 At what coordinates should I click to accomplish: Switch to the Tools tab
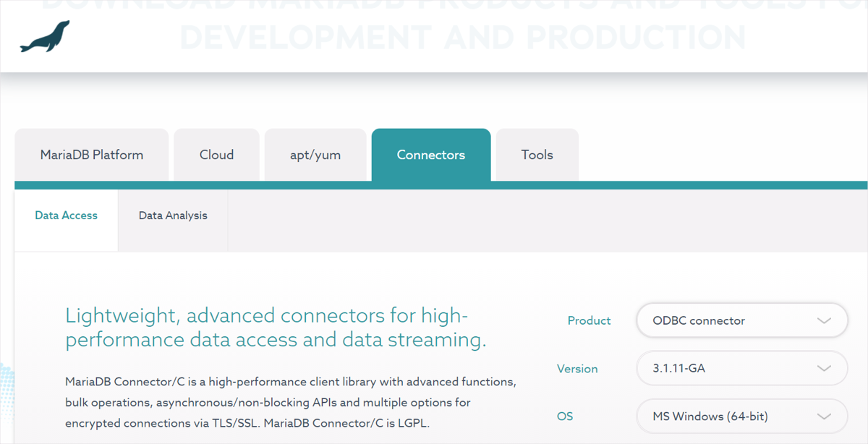[x=536, y=154]
